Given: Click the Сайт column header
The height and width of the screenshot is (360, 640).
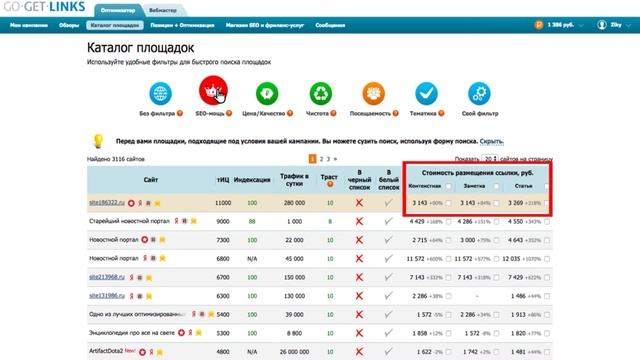Looking at the screenshot, I should pyautogui.click(x=151, y=180).
